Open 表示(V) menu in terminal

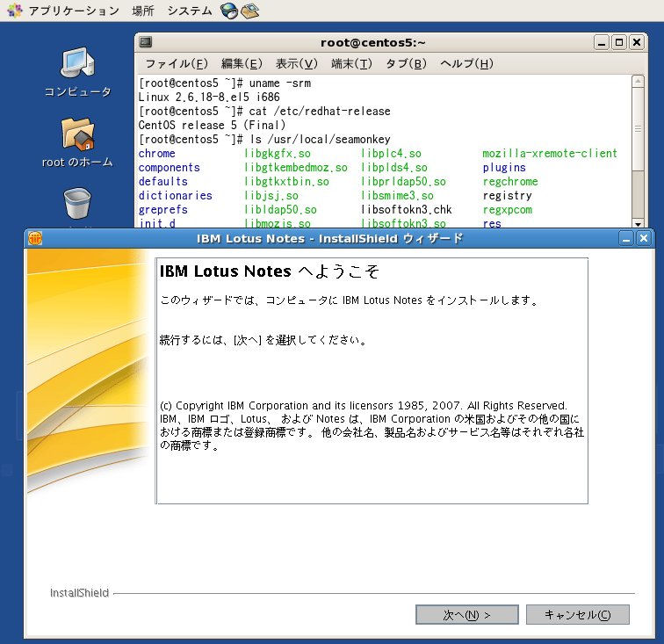coord(297,63)
